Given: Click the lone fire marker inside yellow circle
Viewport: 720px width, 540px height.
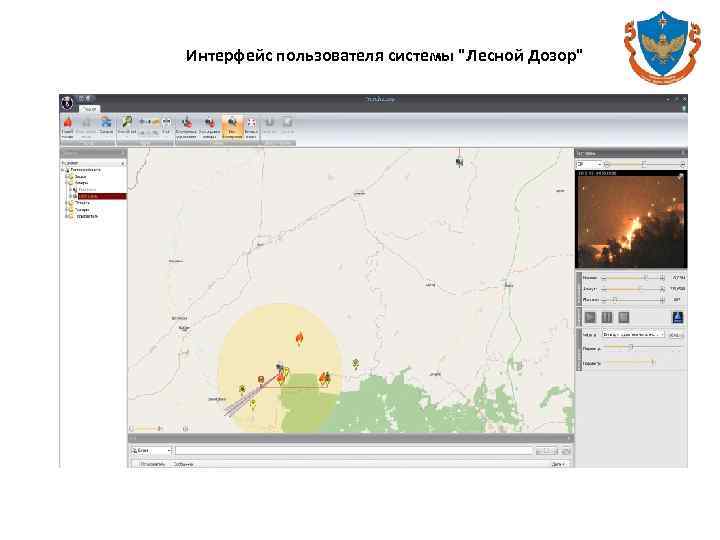Looking at the screenshot, I should (x=299, y=339).
